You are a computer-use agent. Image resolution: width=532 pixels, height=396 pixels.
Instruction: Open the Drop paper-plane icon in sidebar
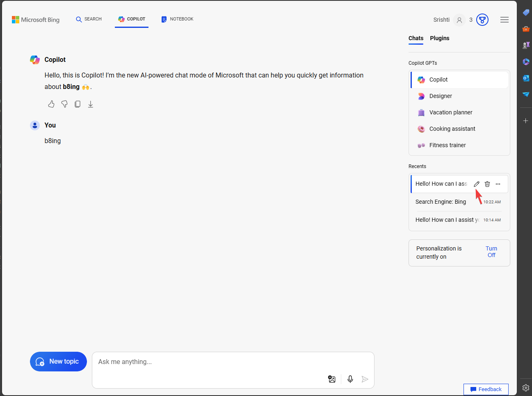click(x=526, y=94)
